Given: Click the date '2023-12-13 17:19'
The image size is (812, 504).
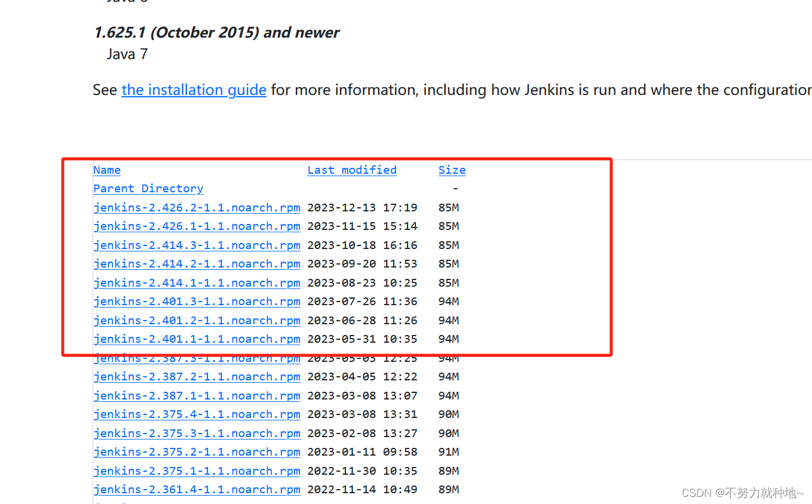Looking at the screenshot, I should click(x=362, y=208).
